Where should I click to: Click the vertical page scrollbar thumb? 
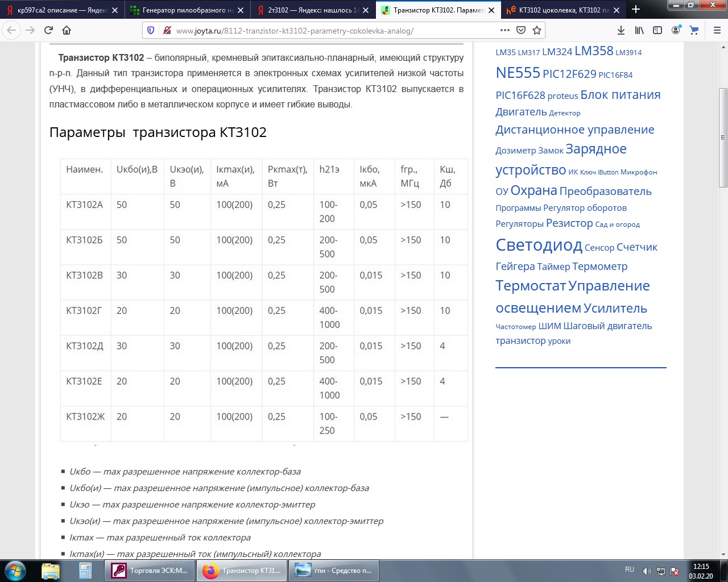point(723,138)
